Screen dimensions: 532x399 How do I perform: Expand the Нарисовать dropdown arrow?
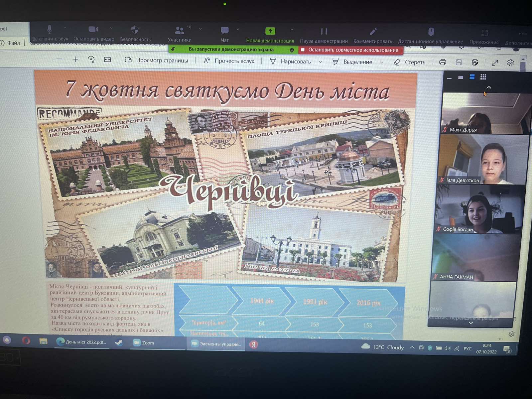[x=321, y=62]
